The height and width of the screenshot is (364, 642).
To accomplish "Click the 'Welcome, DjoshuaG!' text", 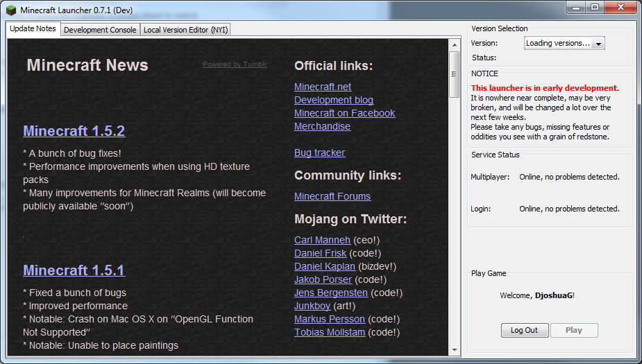I will [x=537, y=295].
